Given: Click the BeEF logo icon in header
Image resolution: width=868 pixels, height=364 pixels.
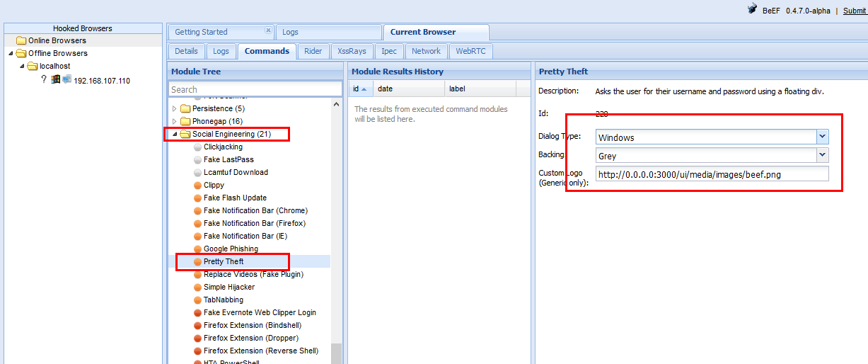Looking at the screenshot, I should coord(753,10).
